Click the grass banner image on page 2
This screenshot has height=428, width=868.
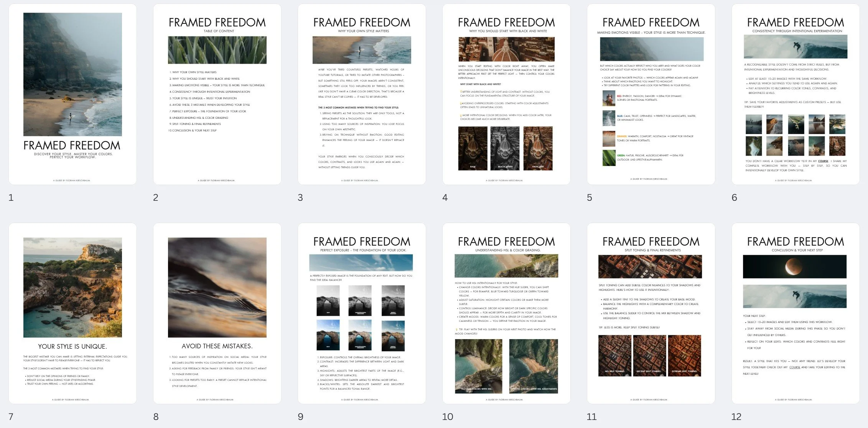click(217, 50)
